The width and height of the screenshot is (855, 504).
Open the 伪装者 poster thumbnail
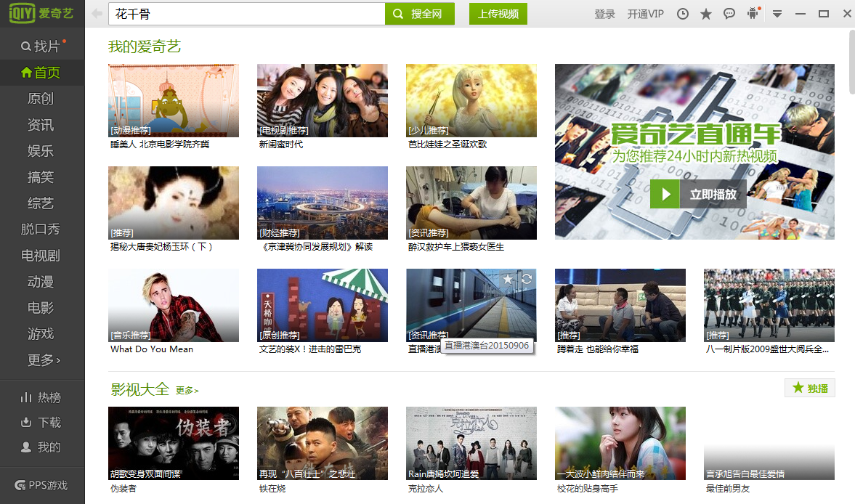[x=174, y=443]
